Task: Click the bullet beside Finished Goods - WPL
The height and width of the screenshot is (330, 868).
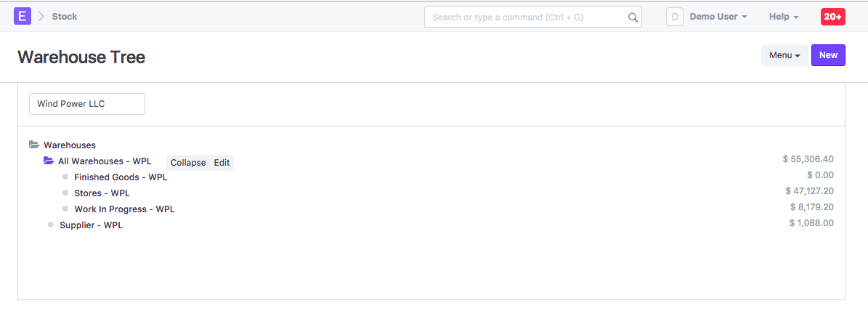Action: pyautogui.click(x=65, y=177)
